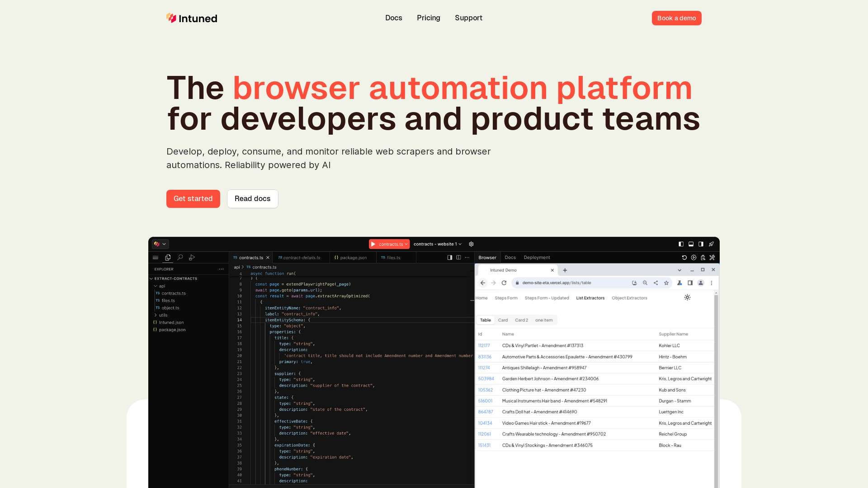Expand the utils folder in the Explorer
The width and height of the screenshot is (868, 488).
click(161, 315)
